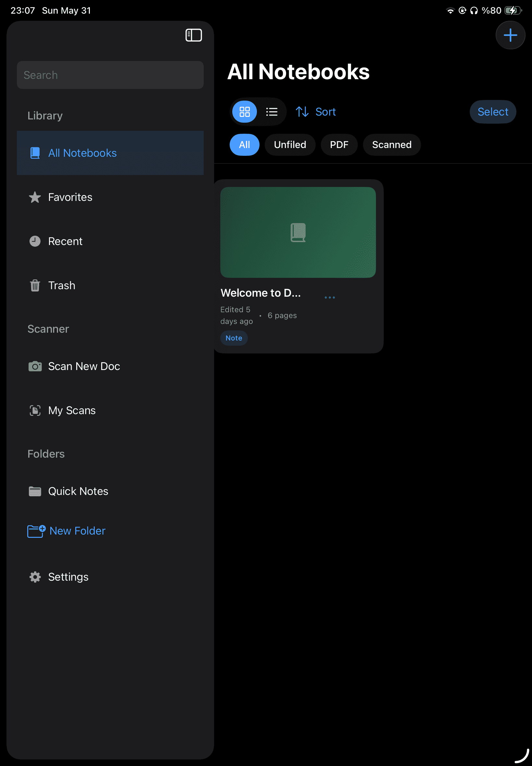This screenshot has width=532, height=766.
Task: Choose the All filter tab
Action: pos(244,145)
